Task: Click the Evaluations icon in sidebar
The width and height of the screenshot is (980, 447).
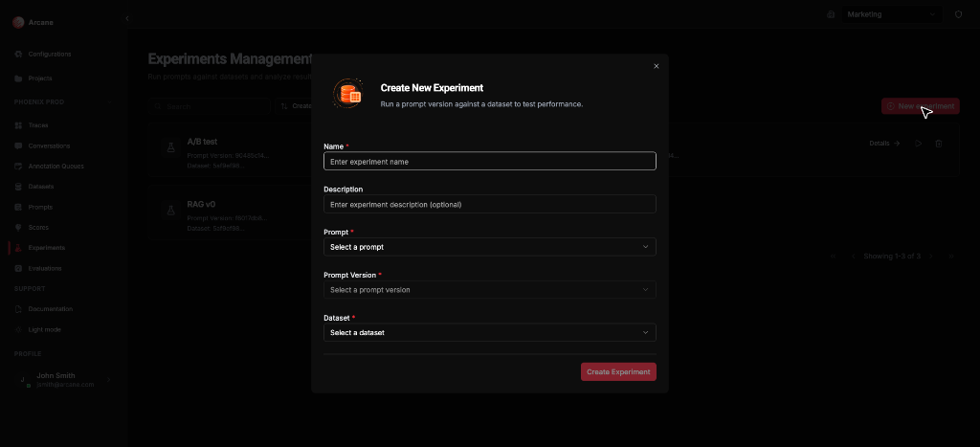Action: (18, 268)
